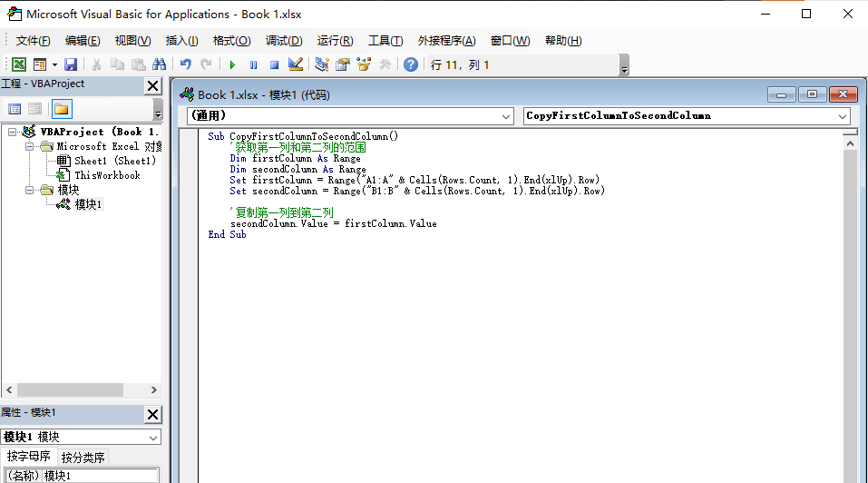Open 帮助(H) menu
868x483 pixels.
(563, 41)
